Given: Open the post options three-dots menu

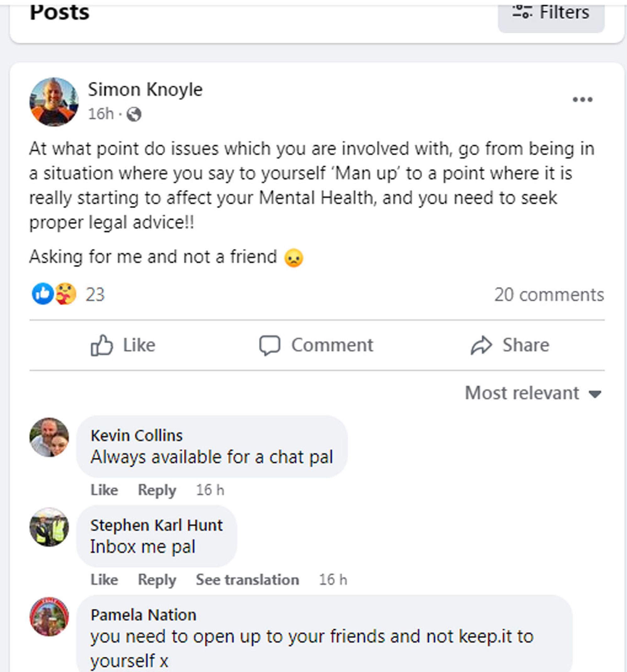Looking at the screenshot, I should coord(582,100).
